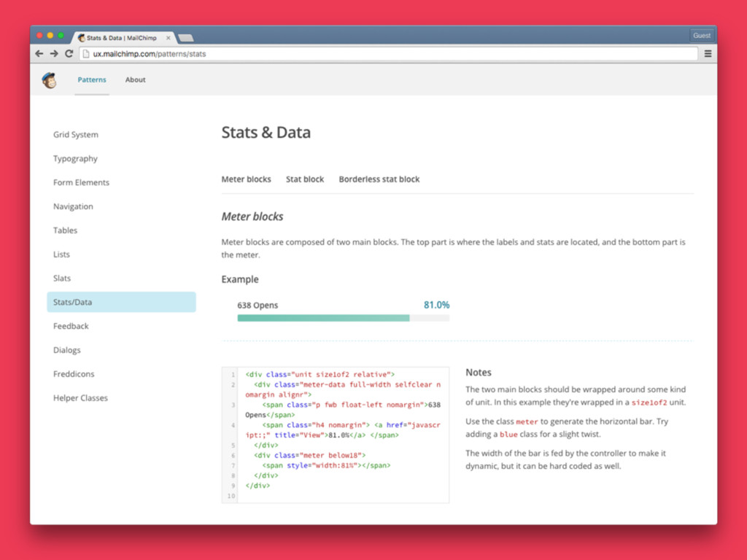Viewport: 747px width, 560px height.
Task: Click the green Opens meter bar
Action: tap(323, 318)
